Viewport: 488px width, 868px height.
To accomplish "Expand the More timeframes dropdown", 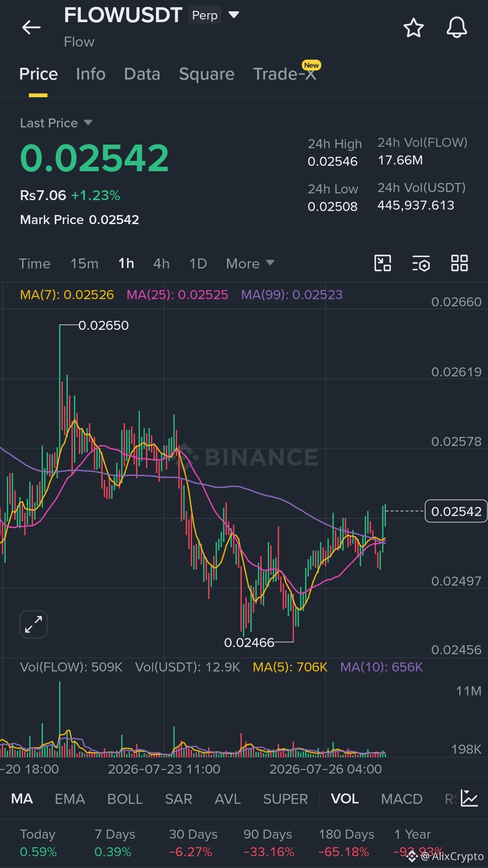I will [x=250, y=263].
